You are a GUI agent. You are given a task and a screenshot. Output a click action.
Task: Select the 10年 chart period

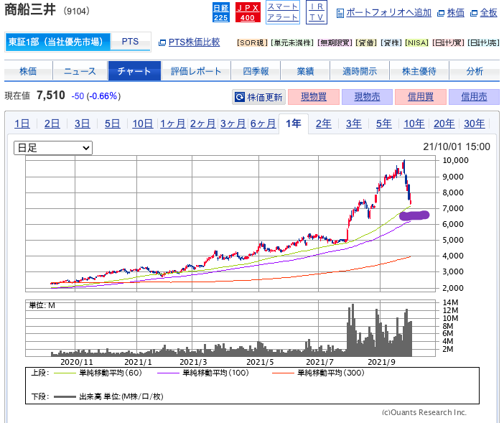pyautogui.click(x=414, y=124)
